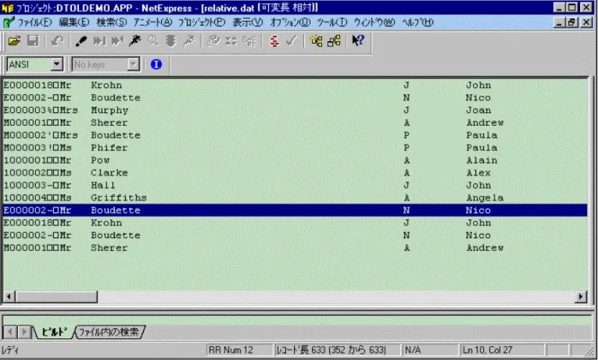598x364 pixels.
Task: Click the レコード長 633 status field
Action: [x=337, y=350]
